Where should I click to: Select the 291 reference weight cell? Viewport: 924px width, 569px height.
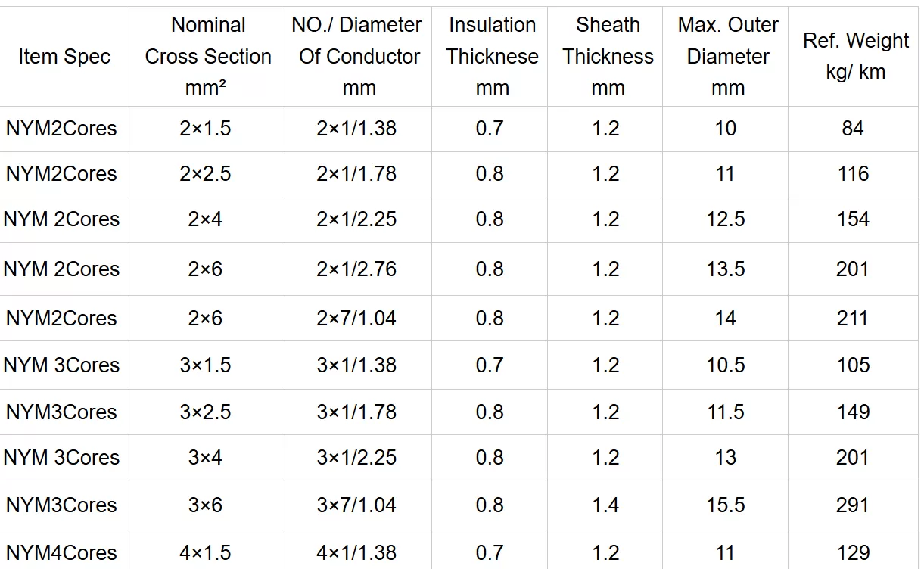(853, 505)
